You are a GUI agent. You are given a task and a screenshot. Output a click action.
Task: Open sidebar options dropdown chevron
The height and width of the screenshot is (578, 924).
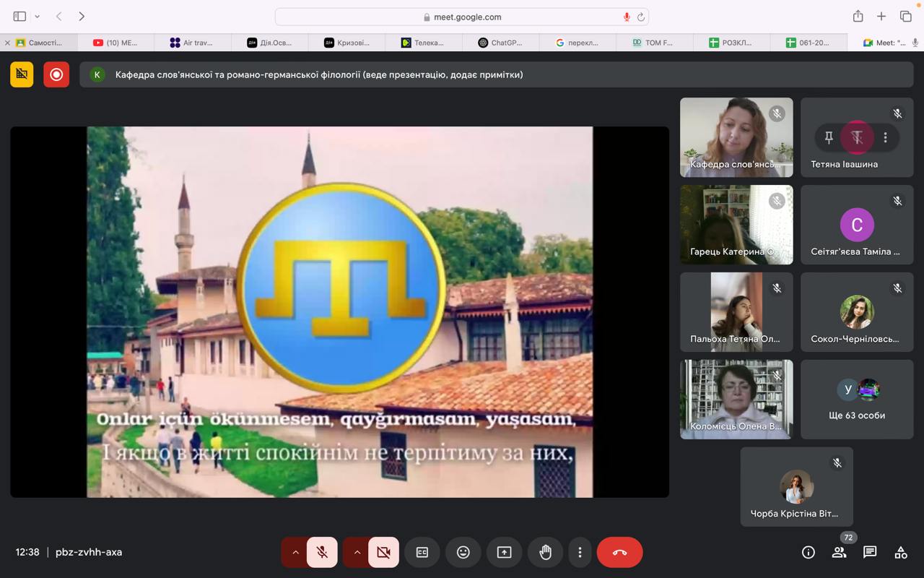click(37, 17)
